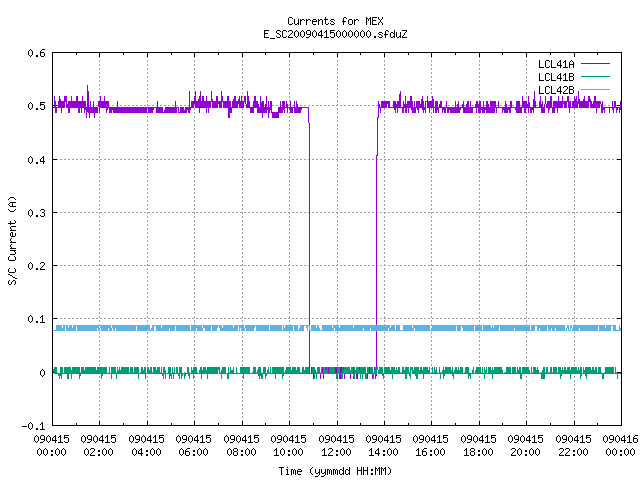Screen dimensions: 640x480
Task: Click the file name E_SC20090415000000.sfduZ
Action: click(335, 34)
